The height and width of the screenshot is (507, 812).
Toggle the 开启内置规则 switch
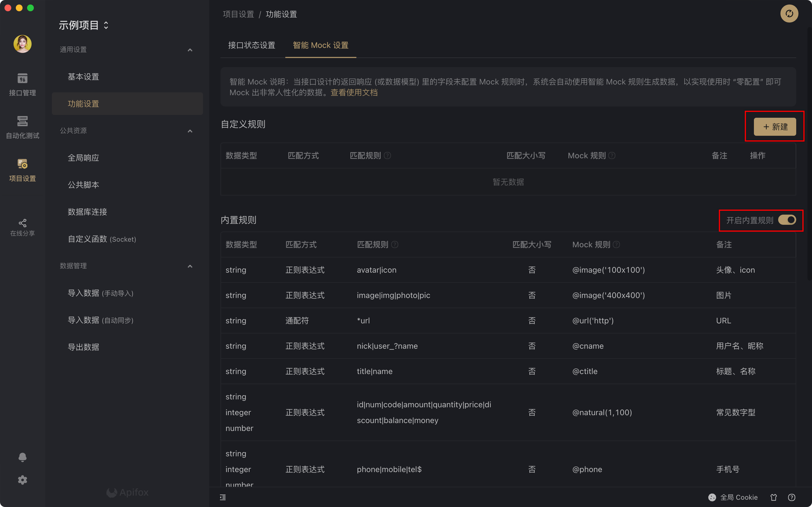pos(787,220)
